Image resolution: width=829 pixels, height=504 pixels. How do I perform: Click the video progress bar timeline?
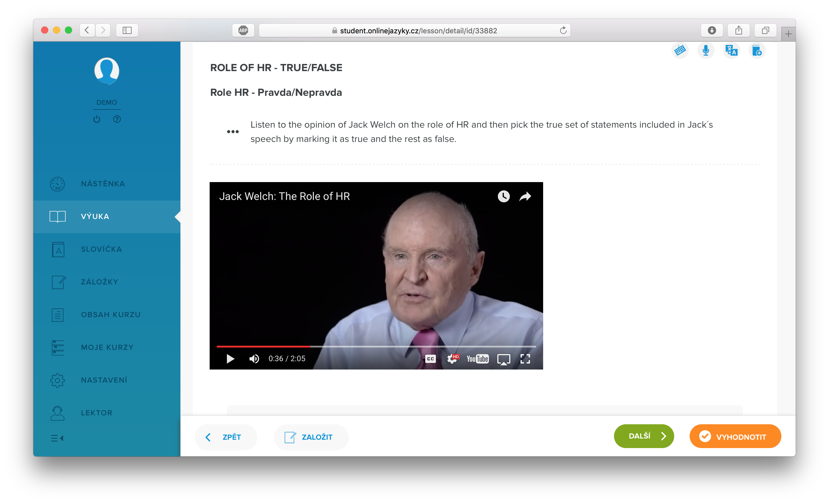coord(376,346)
